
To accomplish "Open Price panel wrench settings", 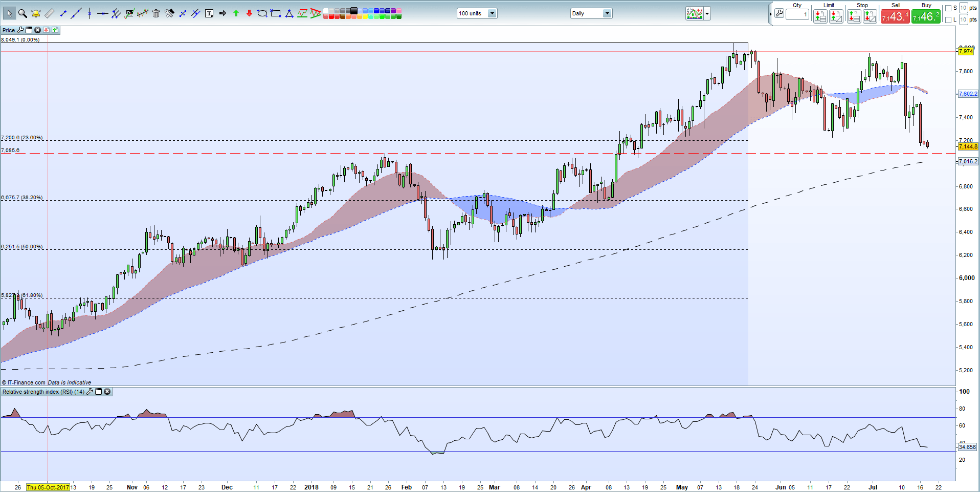I will (x=20, y=30).
